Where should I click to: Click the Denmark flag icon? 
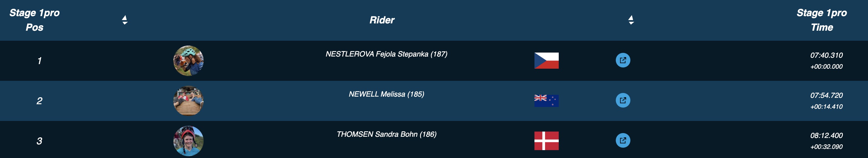point(546,141)
